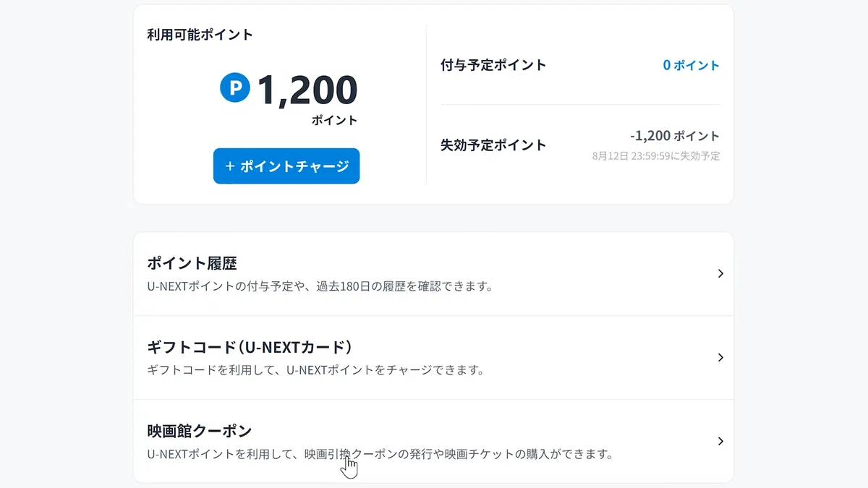Viewport: 868px width, 488px height.
Task: Click the ポイント履歴 description about 過去180日
Action: [320, 286]
